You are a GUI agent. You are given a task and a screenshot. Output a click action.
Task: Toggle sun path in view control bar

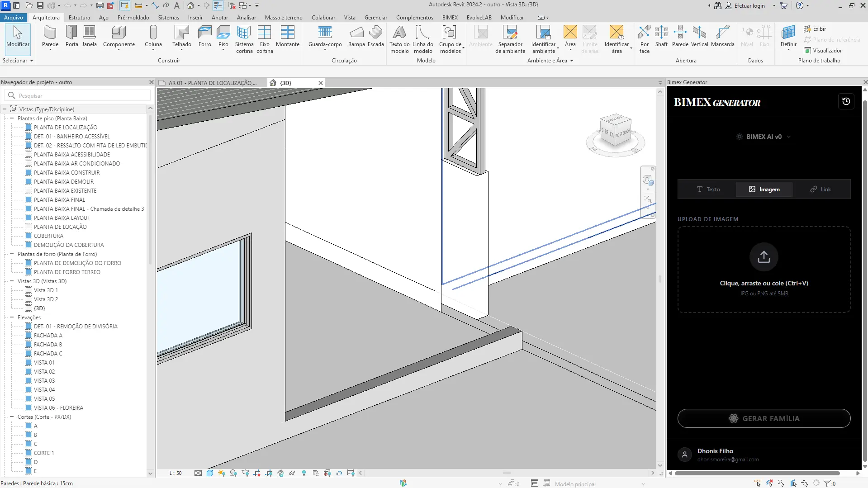click(222, 473)
